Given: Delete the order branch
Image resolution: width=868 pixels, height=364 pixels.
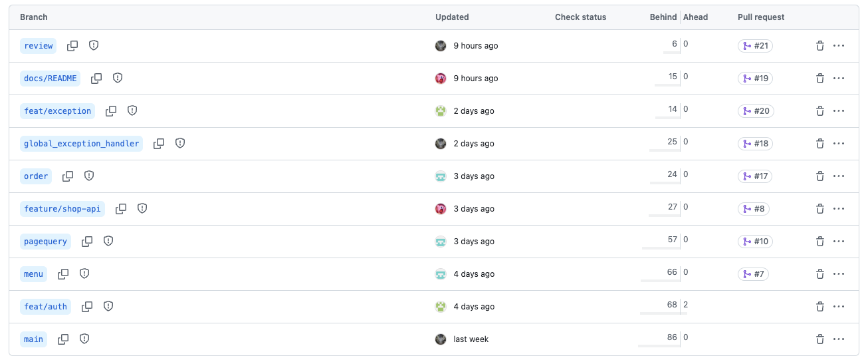Looking at the screenshot, I should (820, 176).
